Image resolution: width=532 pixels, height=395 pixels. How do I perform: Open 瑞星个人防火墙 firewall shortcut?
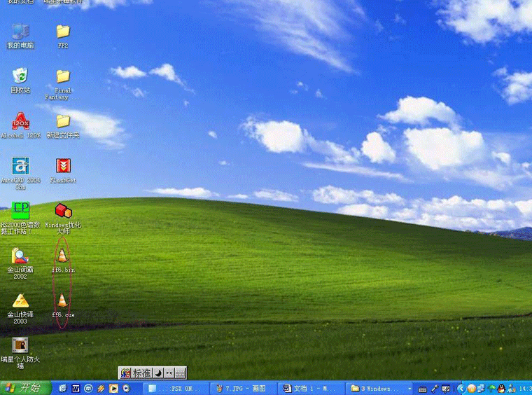20,353
